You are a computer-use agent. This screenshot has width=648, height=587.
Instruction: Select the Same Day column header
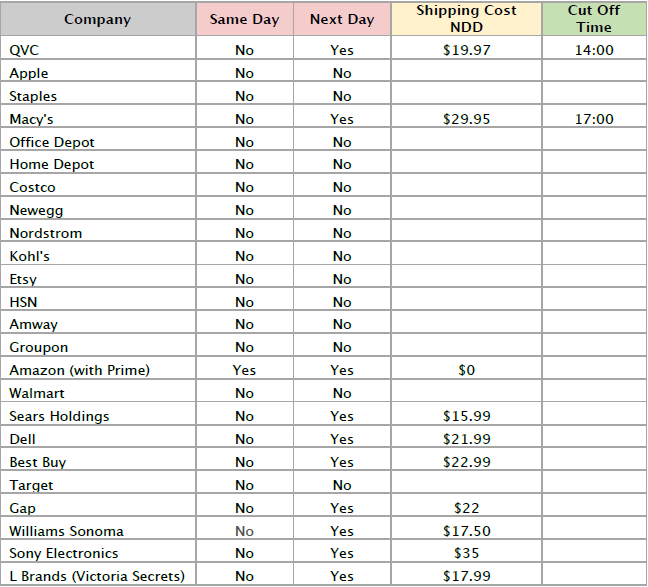pos(244,19)
